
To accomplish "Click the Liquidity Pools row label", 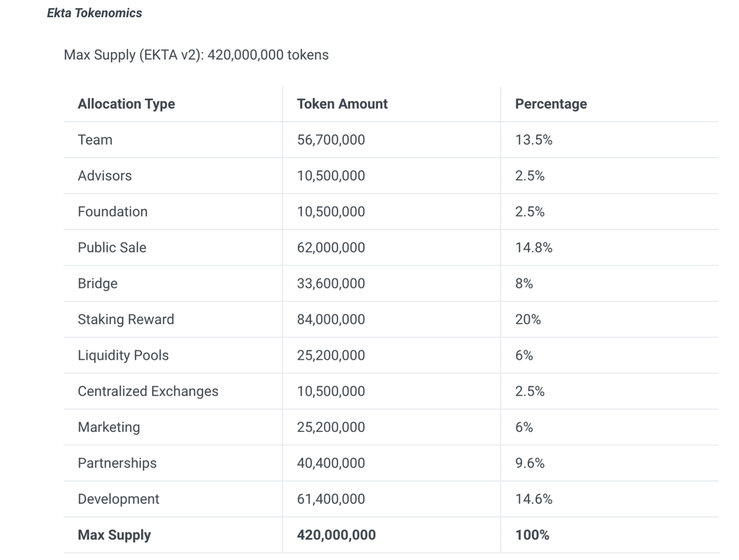I will (123, 355).
